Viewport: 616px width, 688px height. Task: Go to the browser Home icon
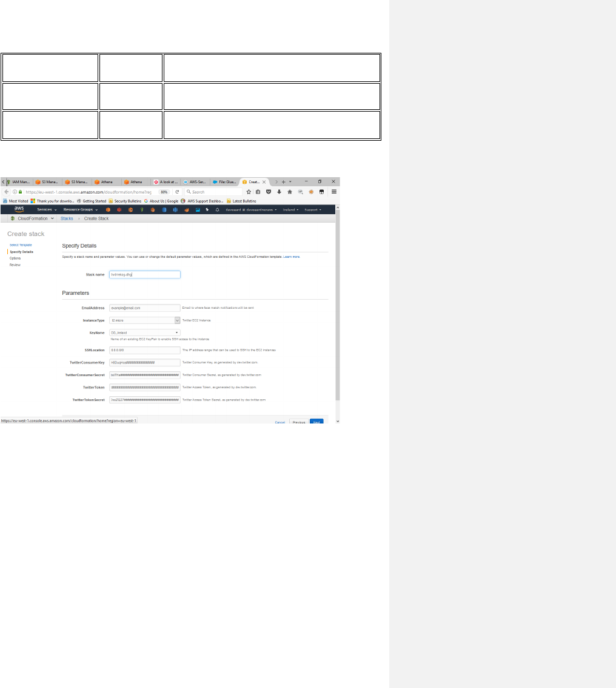click(x=289, y=192)
